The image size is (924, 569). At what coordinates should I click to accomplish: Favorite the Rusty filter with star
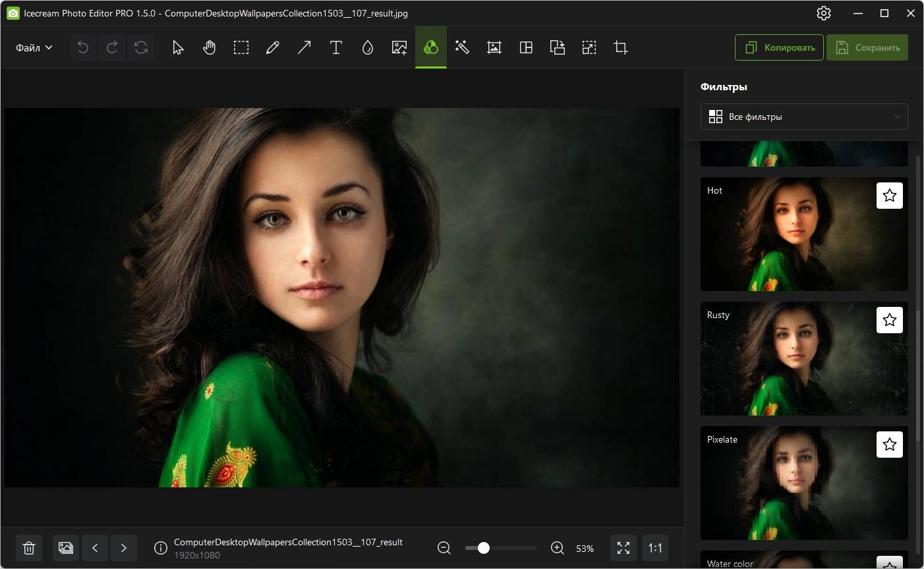click(890, 320)
